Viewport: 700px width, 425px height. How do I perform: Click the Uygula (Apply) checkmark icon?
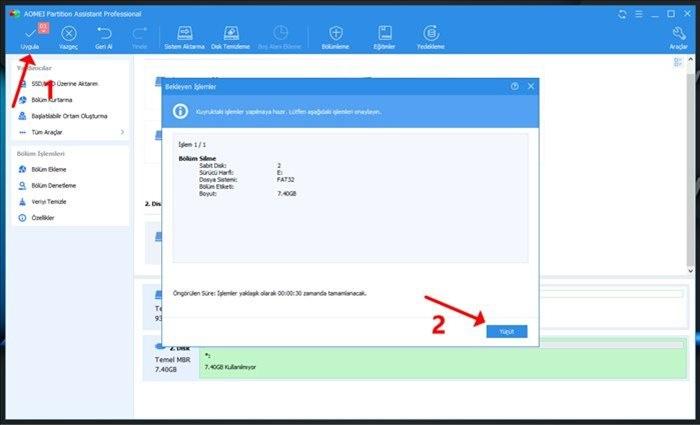point(29,34)
